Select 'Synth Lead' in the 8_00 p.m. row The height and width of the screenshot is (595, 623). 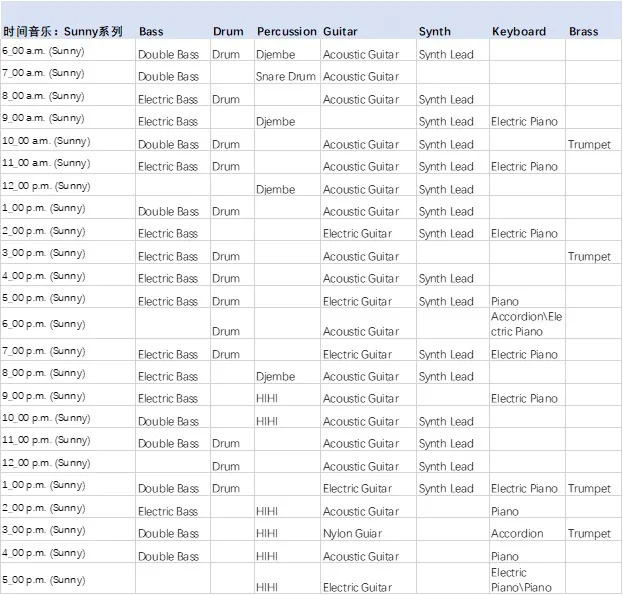(x=446, y=377)
